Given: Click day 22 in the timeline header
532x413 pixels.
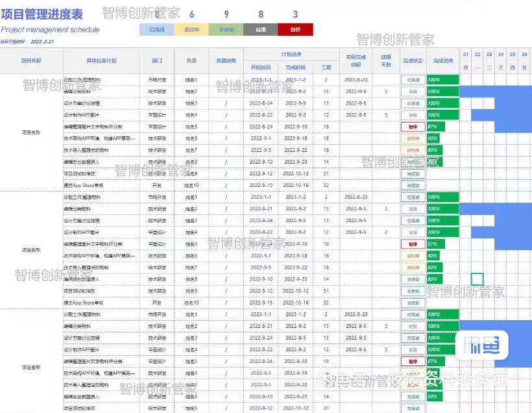Looking at the screenshot, I should (x=478, y=55).
